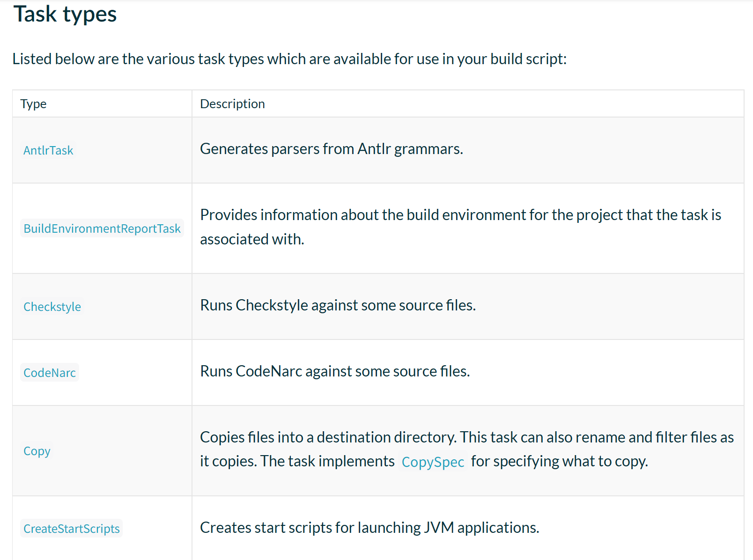
Task: Click 'Creates start scripts for launching JVM applications.'
Action: (x=369, y=528)
